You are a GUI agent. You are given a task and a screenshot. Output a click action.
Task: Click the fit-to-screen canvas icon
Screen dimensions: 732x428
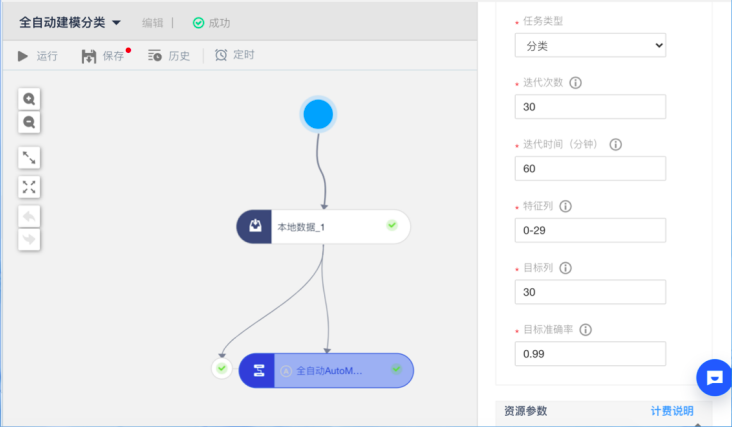(x=29, y=187)
